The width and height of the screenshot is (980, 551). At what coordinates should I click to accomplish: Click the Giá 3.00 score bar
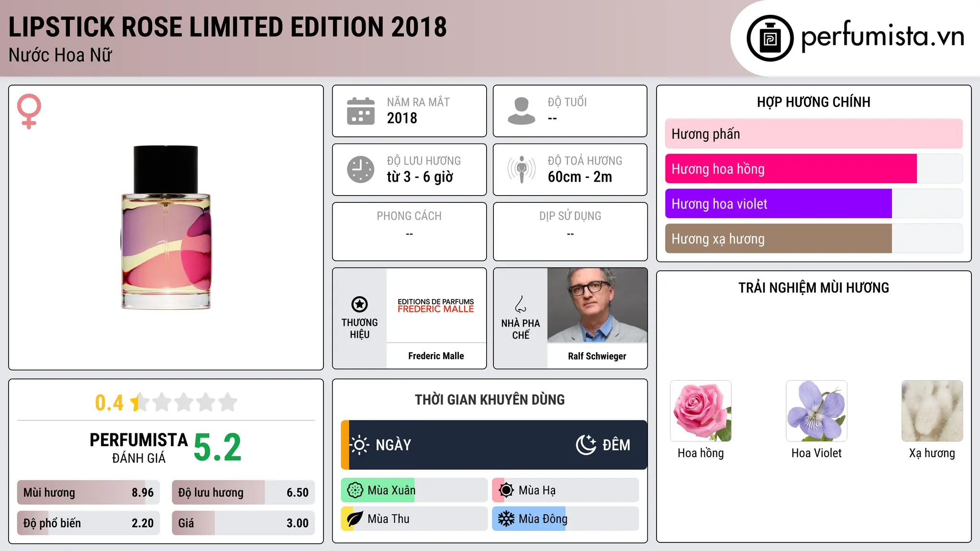[x=244, y=523]
